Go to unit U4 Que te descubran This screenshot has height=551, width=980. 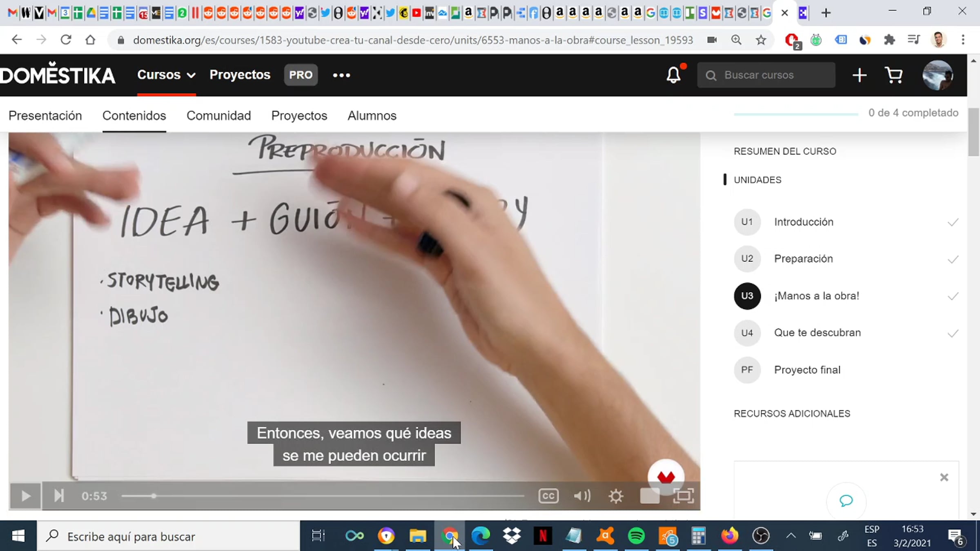point(817,333)
